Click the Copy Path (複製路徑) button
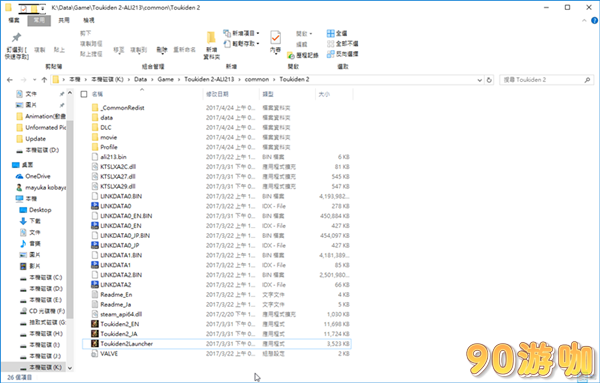The width and height of the screenshot is (600, 383). tap(91, 44)
